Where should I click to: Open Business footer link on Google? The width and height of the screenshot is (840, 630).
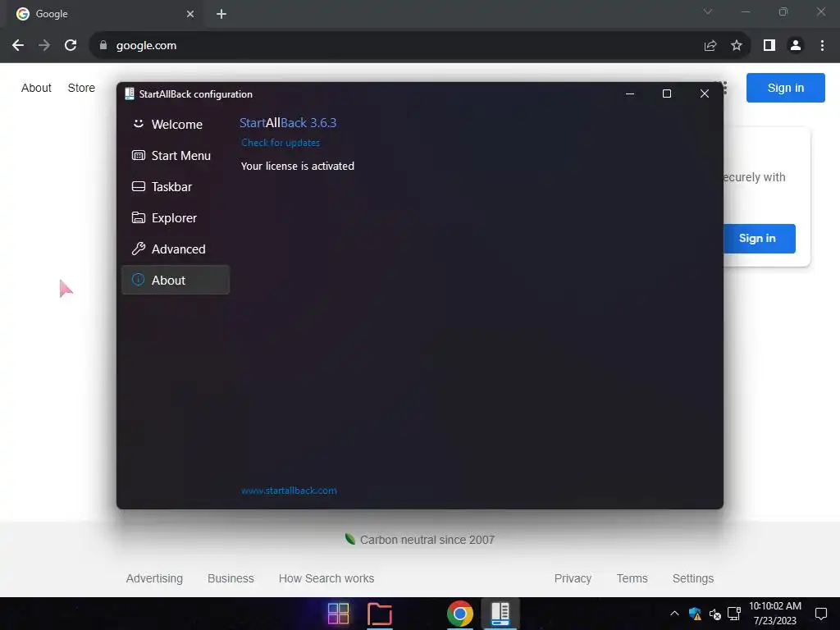231,578
